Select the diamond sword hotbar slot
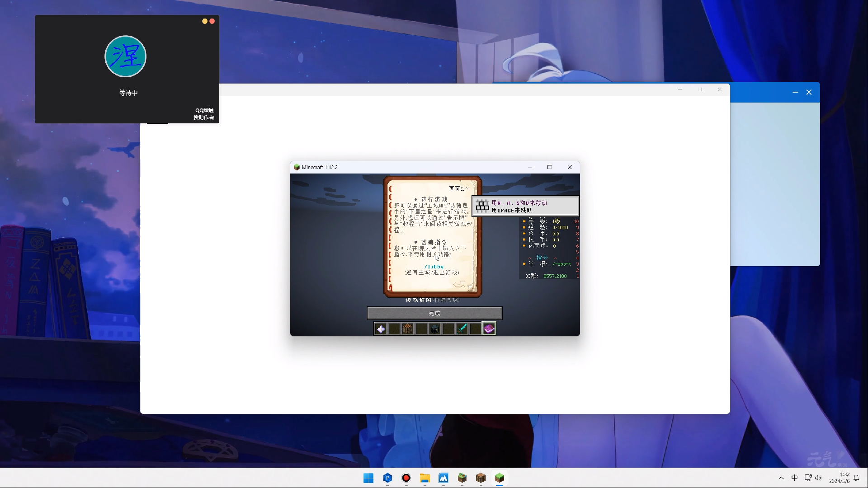 point(462,329)
